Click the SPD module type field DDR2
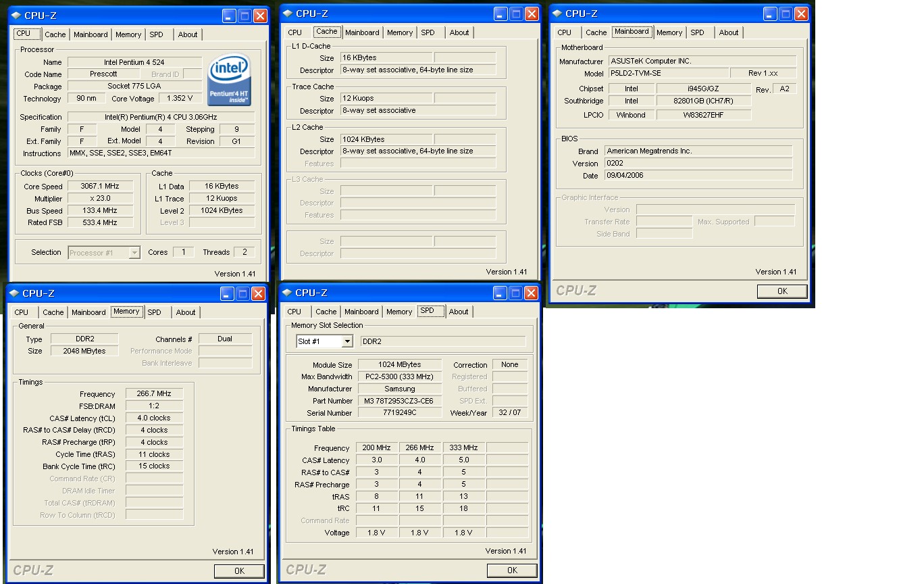Viewport: 924px width, 584px height. point(443,341)
